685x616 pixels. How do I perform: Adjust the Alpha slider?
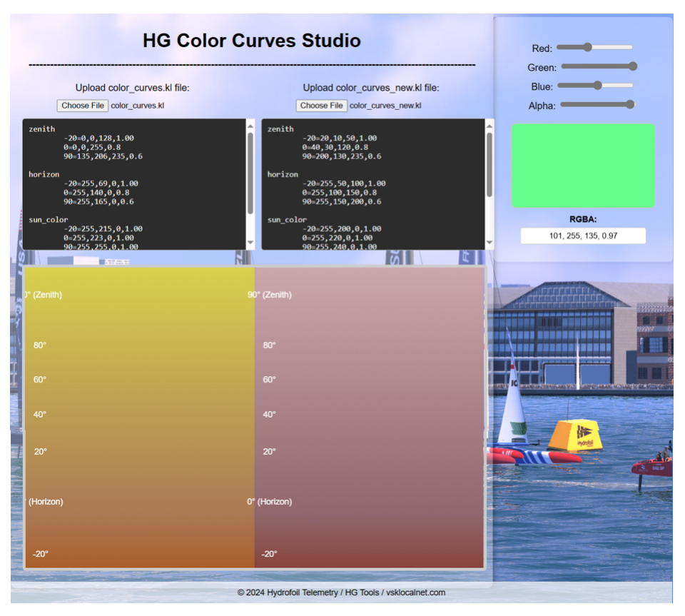598,104
